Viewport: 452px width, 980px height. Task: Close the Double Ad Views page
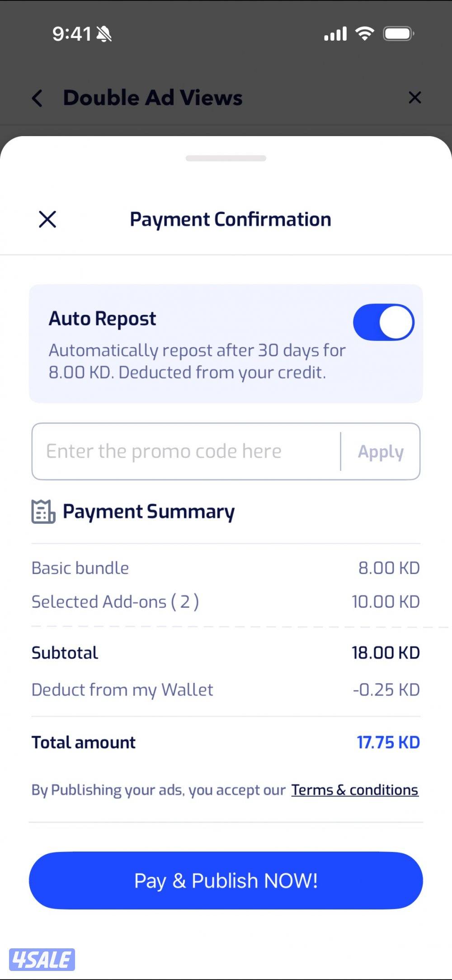[x=414, y=97]
